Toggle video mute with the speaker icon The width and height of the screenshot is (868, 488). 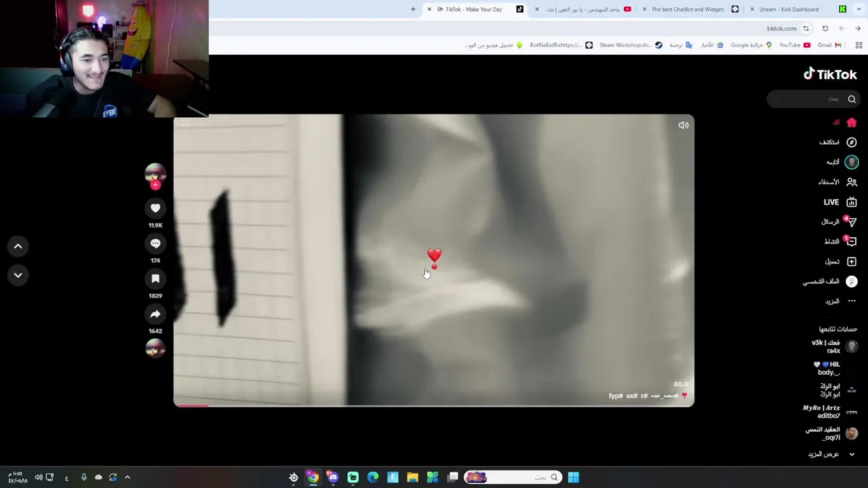[x=683, y=125]
